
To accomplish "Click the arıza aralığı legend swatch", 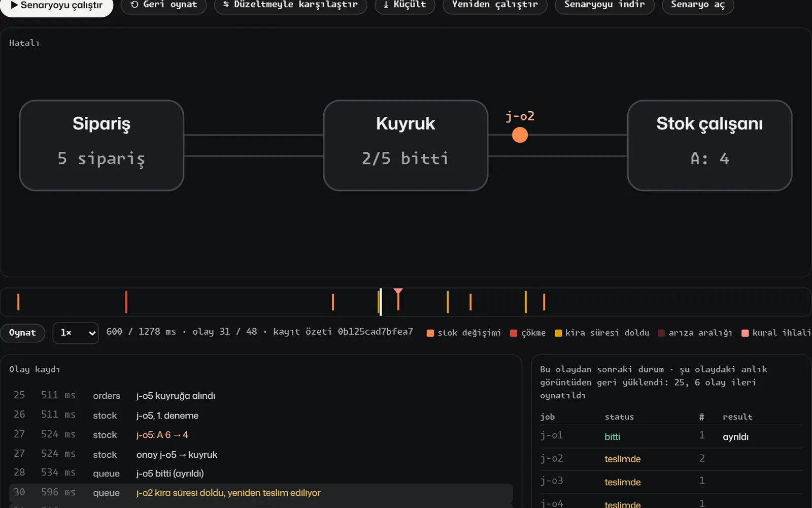I will [661, 333].
